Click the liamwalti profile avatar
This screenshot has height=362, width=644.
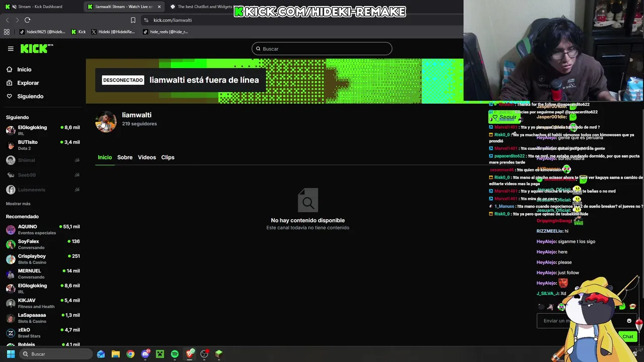(x=106, y=122)
